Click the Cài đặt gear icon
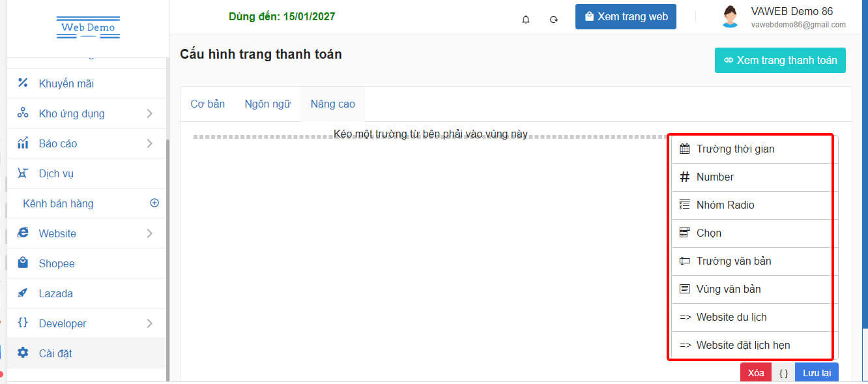This screenshot has width=868, height=384. pos(23,353)
